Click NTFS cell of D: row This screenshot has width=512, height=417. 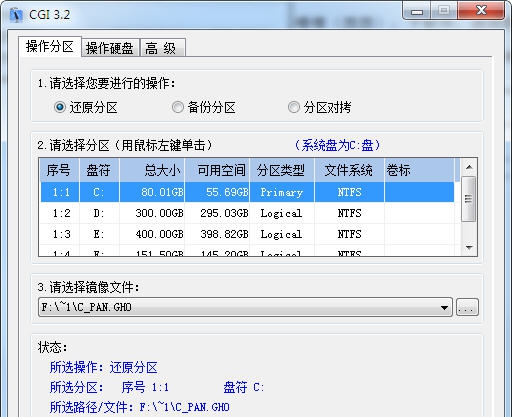(349, 213)
